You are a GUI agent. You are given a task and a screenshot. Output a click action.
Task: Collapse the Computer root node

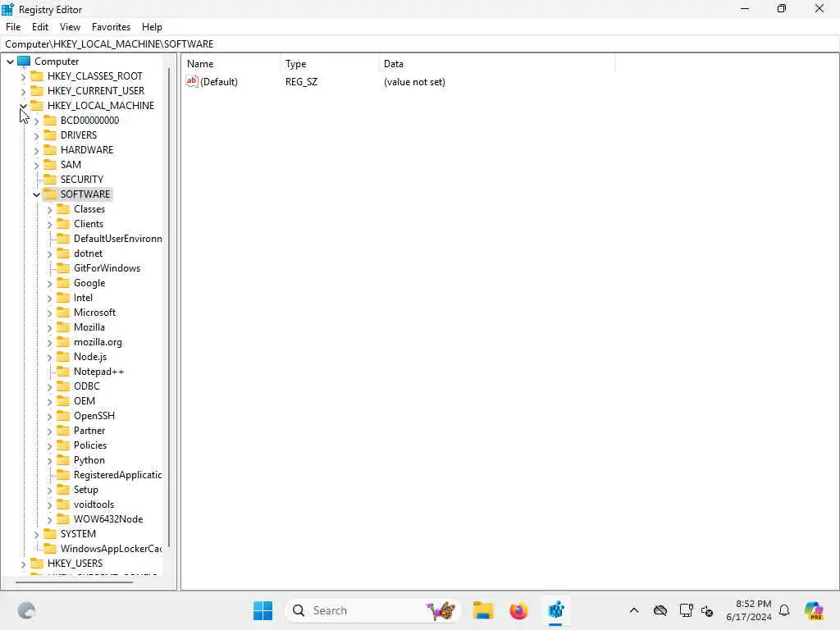click(x=10, y=62)
